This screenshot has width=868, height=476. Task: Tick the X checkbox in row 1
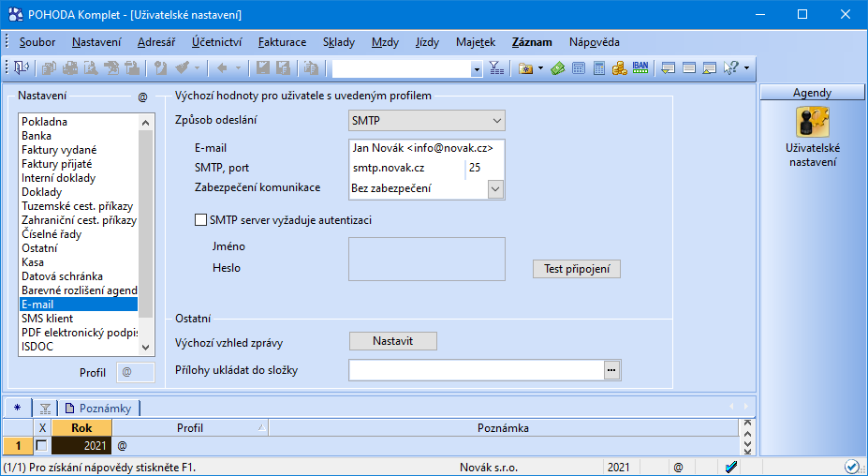[41, 445]
